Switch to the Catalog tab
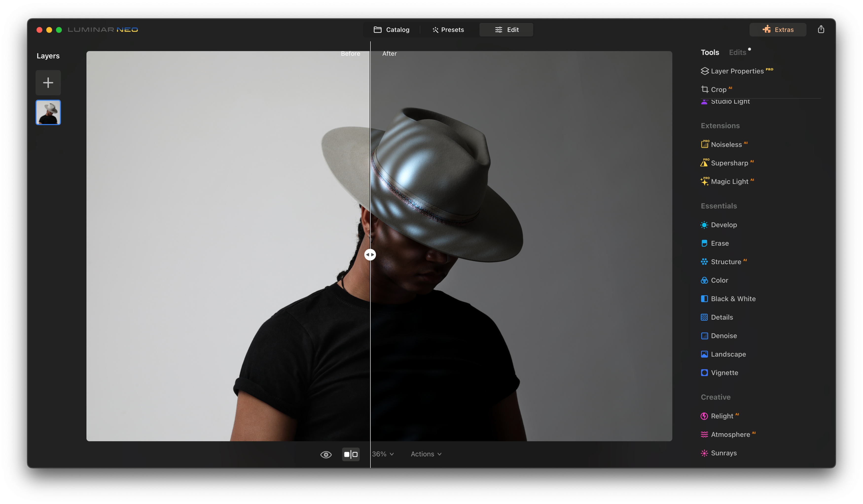863x504 pixels. point(391,29)
